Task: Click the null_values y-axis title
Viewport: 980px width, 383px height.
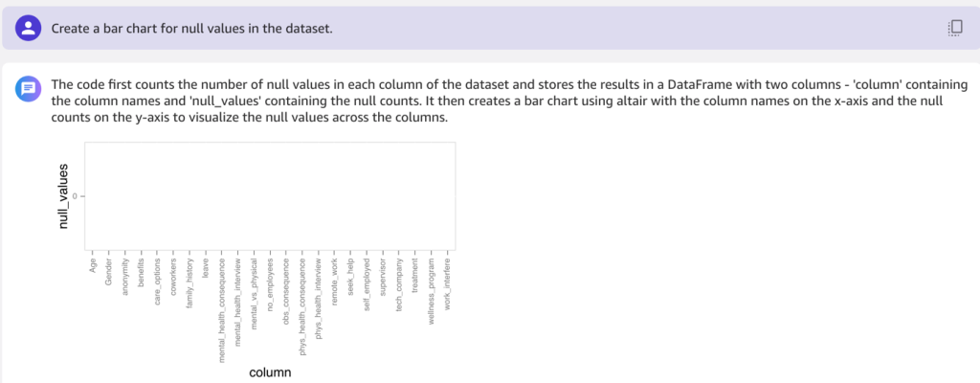Action: [x=64, y=195]
